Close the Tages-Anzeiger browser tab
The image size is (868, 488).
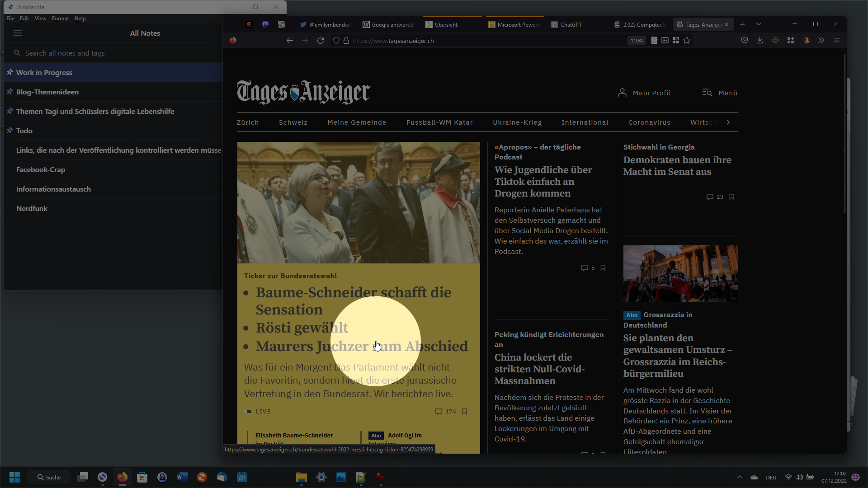[x=726, y=24]
